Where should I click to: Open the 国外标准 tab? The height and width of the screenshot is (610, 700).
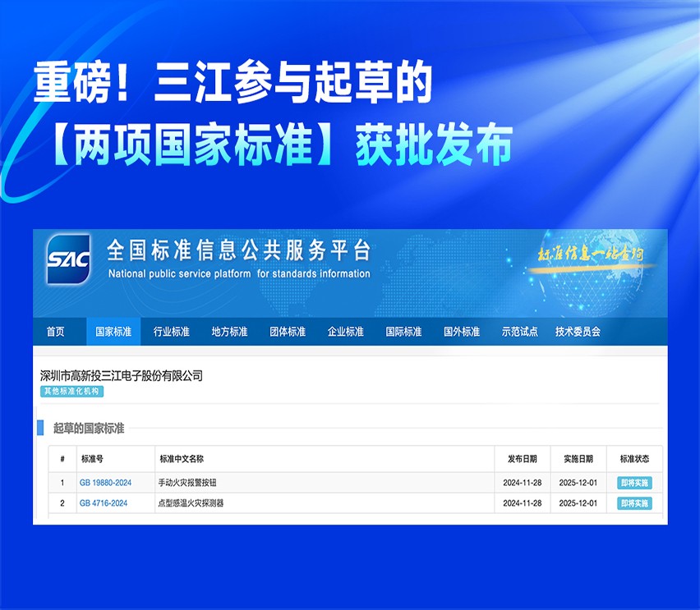point(462,332)
